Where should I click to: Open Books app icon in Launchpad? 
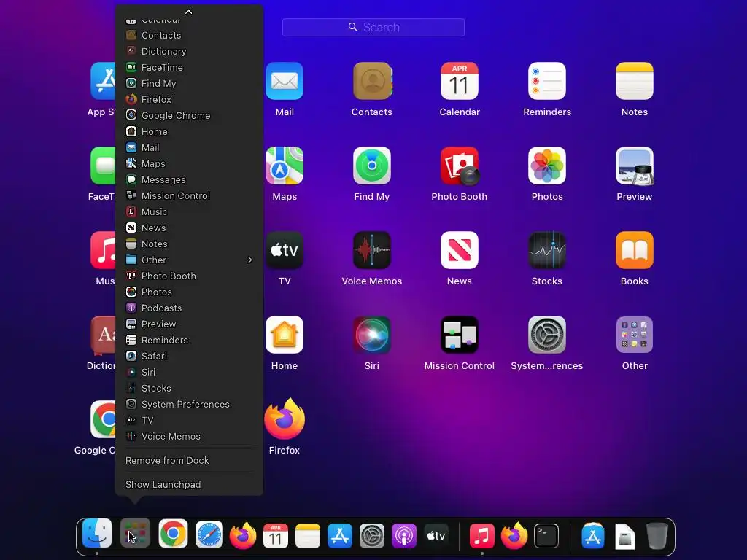(635, 250)
